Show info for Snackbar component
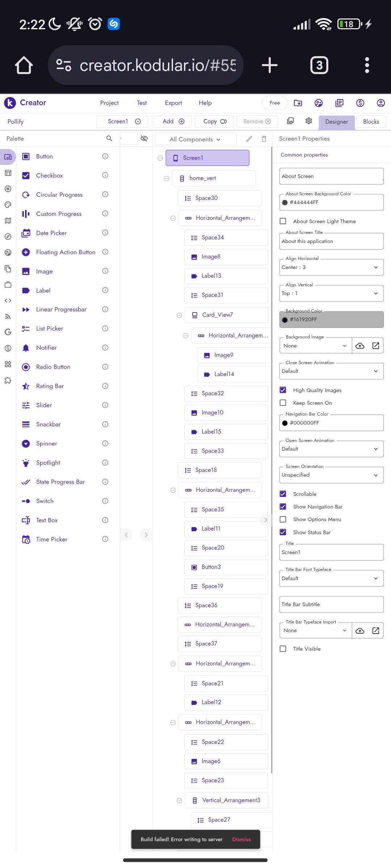This screenshot has height=868, width=391. click(105, 424)
